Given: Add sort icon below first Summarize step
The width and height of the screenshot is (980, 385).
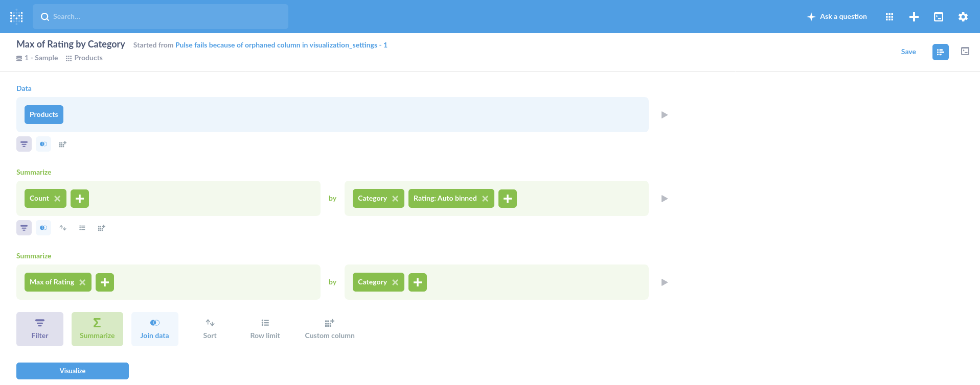Looking at the screenshot, I should click(x=63, y=228).
